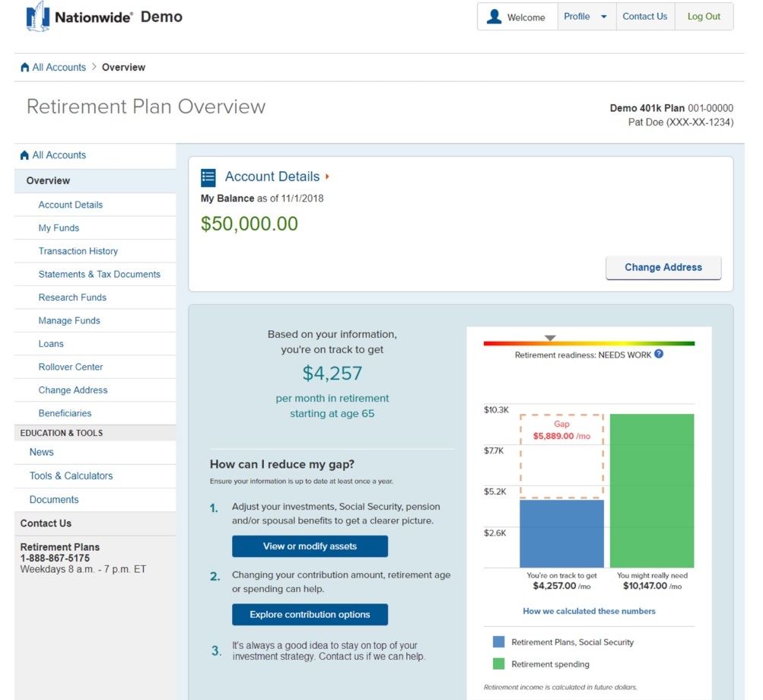Log out using the Log Out button
This screenshot has height=700, width=763.
[x=704, y=17]
